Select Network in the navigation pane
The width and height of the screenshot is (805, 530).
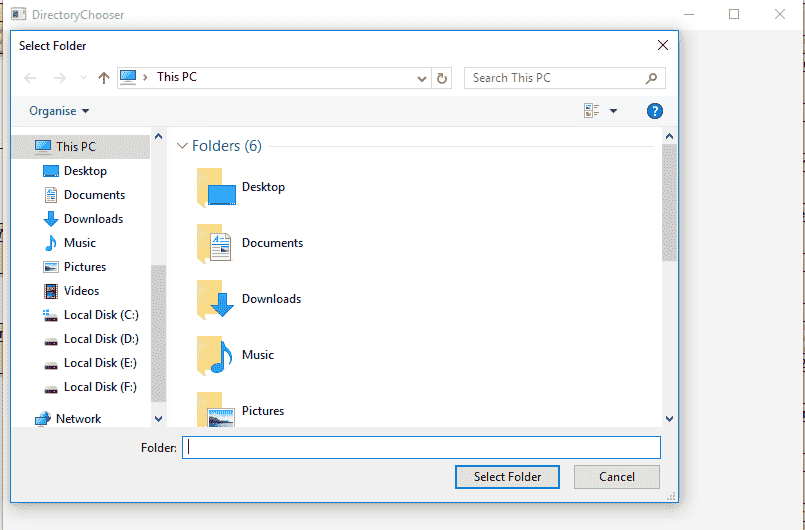pos(81,419)
